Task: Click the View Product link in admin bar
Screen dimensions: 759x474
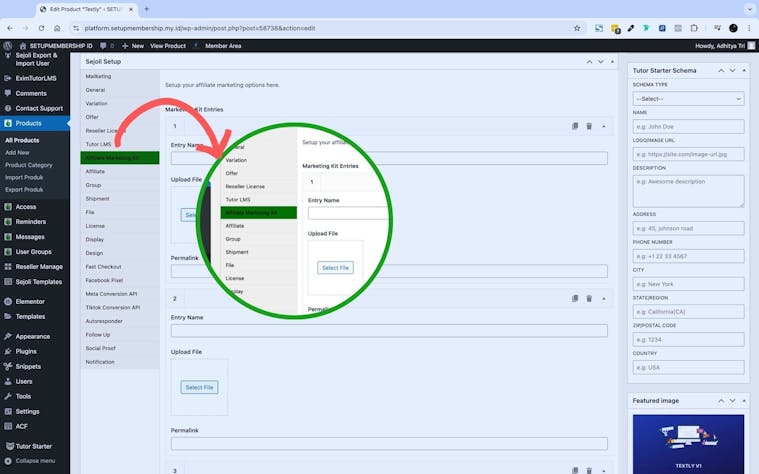Action: pyautogui.click(x=168, y=46)
